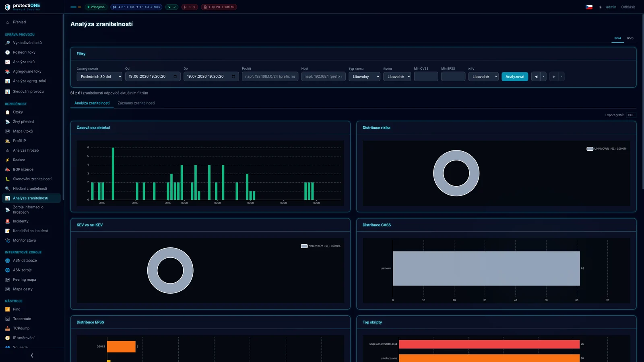
Task: Click the IP směrování compass icon
Action: pyautogui.click(x=7, y=338)
